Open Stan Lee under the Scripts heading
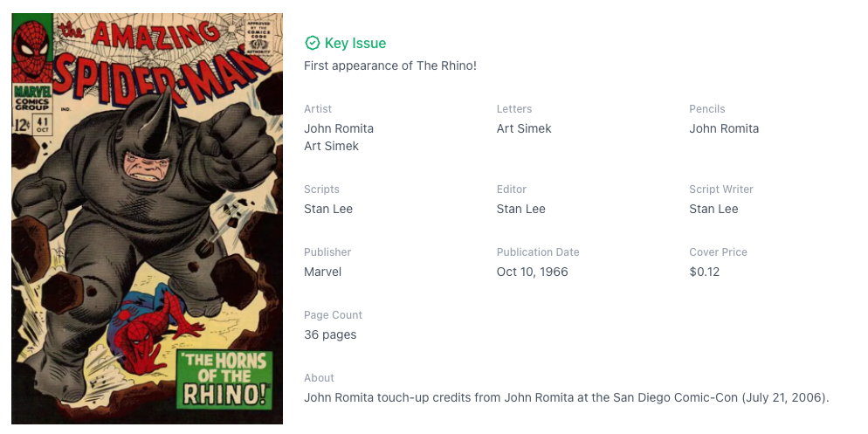868x434 pixels. [x=328, y=209]
